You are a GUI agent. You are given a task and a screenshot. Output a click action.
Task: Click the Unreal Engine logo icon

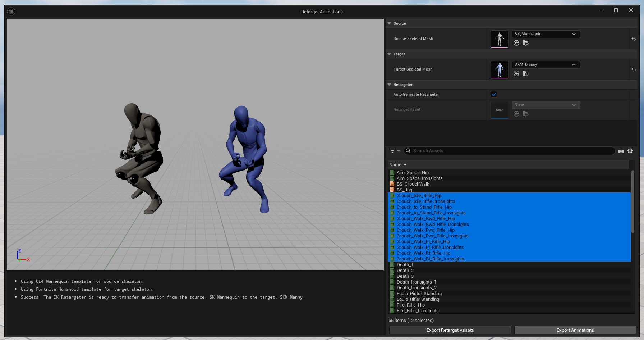tap(11, 12)
